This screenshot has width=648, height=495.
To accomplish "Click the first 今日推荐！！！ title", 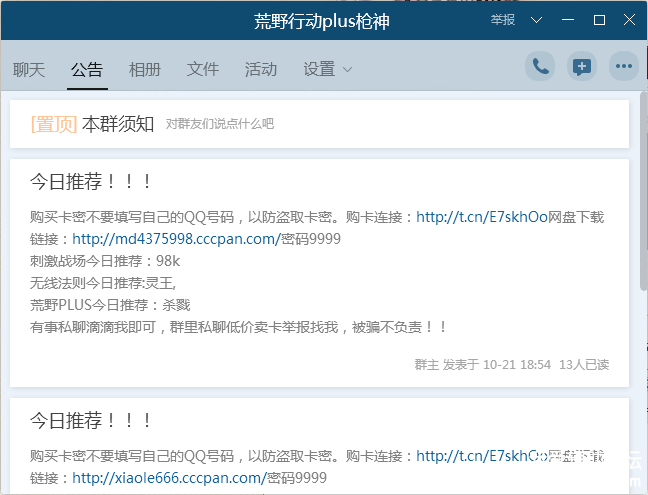I will click(x=91, y=181).
